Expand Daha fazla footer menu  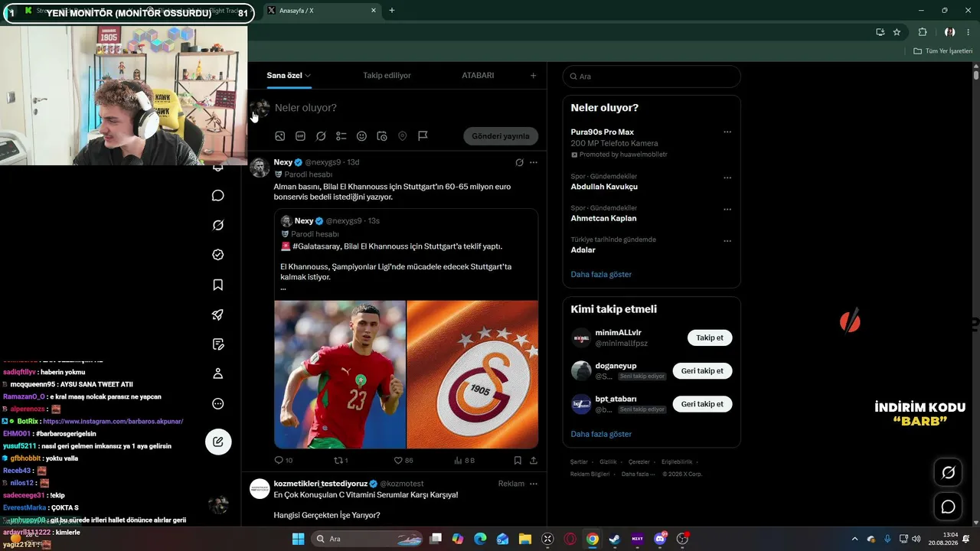click(x=639, y=474)
